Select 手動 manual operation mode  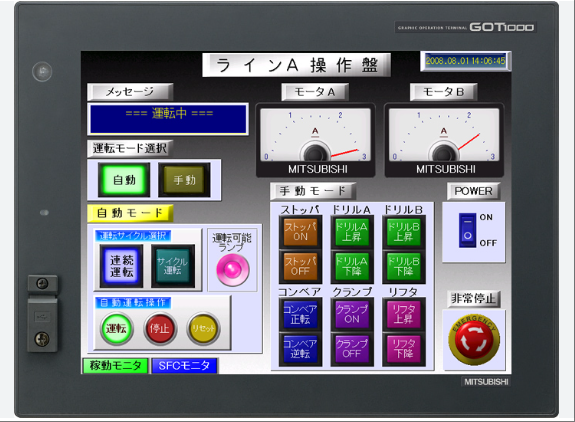[x=184, y=180]
